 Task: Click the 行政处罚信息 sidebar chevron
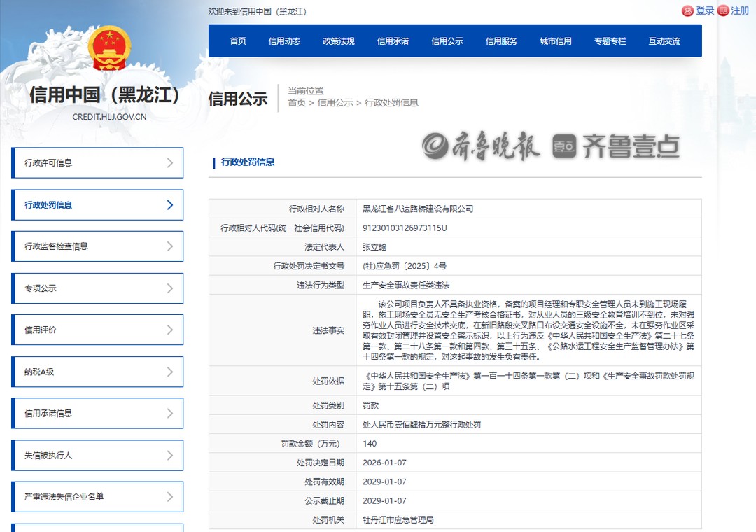169,205
